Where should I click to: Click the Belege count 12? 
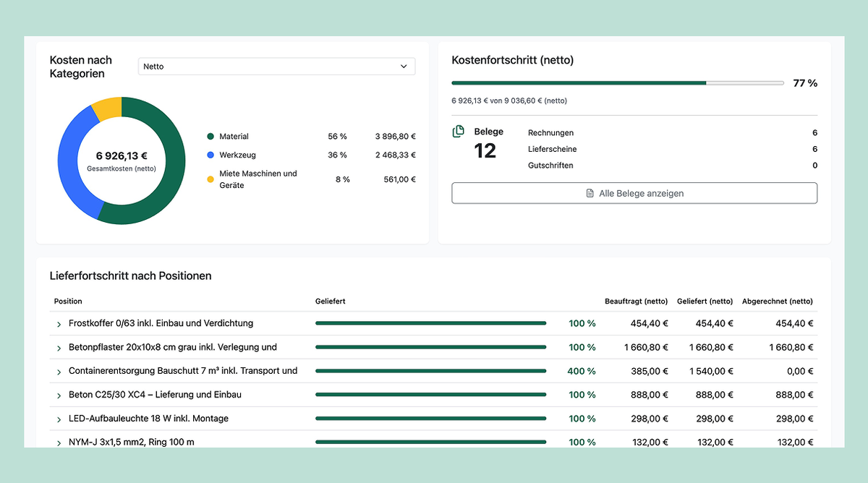pyautogui.click(x=485, y=151)
